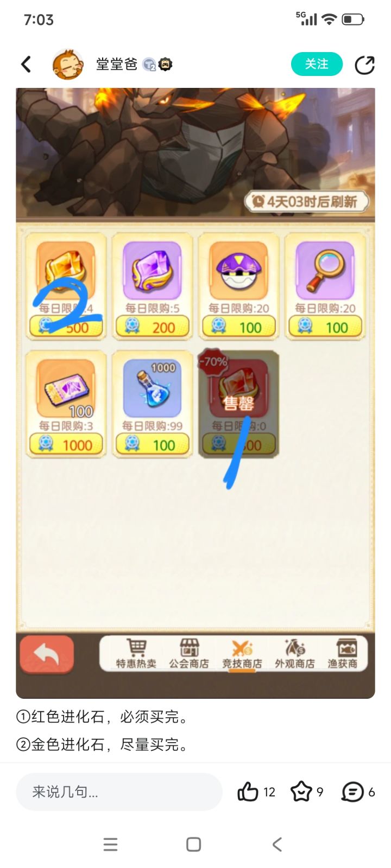Screen dimensions: 391x868
Task: Click the red return arrow button
Action: (47, 654)
